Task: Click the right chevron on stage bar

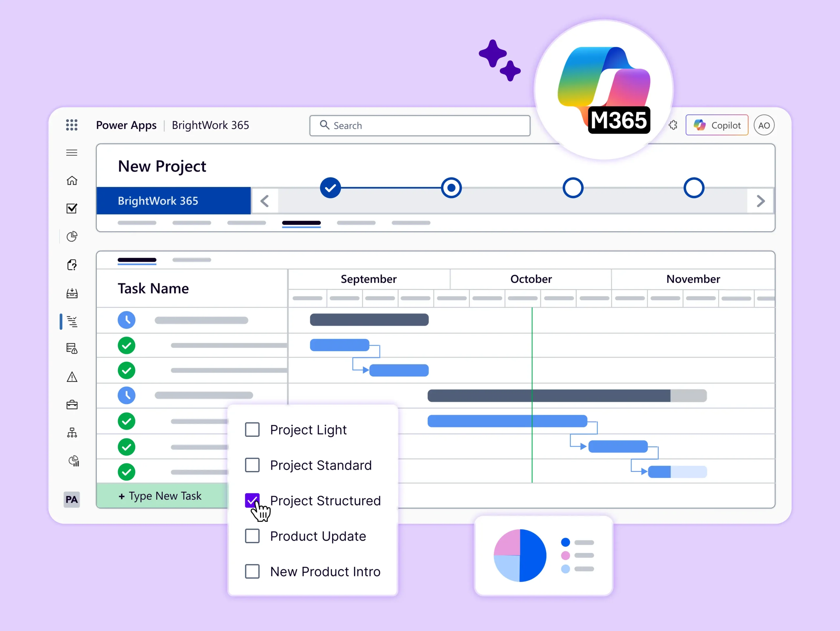Action: coord(760,201)
